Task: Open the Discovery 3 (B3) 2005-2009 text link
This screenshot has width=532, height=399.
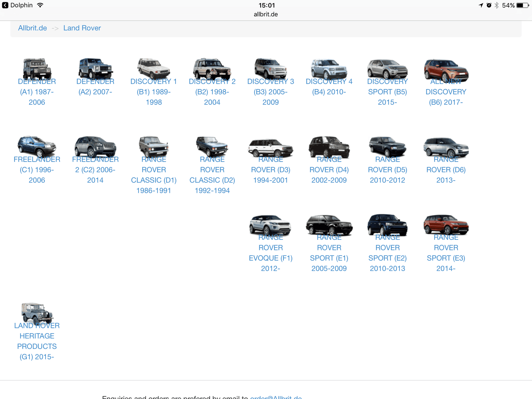Action: (271, 92)
